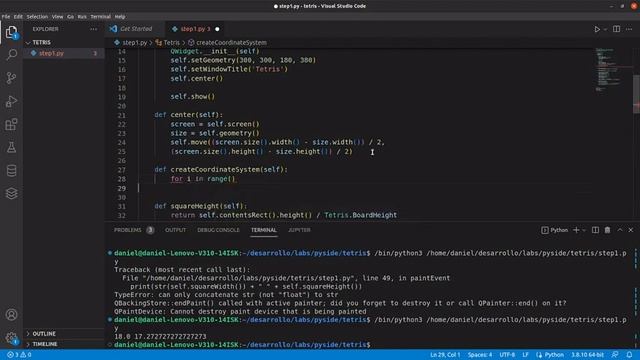Image resolution: width=640 pixels, height=360 pixels.
Task: Run the Python file with play icon
Action: pyautogui.click(x=597, y=29)
